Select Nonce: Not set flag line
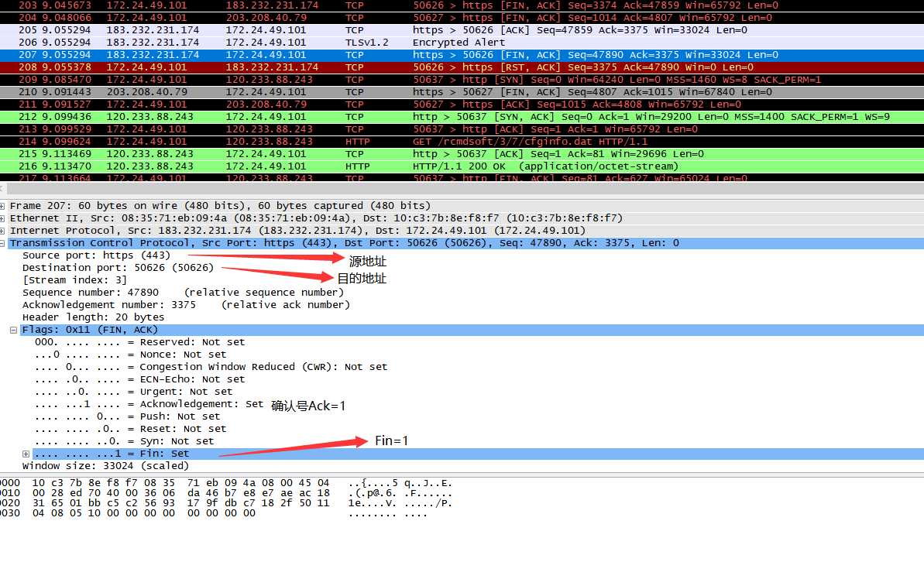 (130, 355)
